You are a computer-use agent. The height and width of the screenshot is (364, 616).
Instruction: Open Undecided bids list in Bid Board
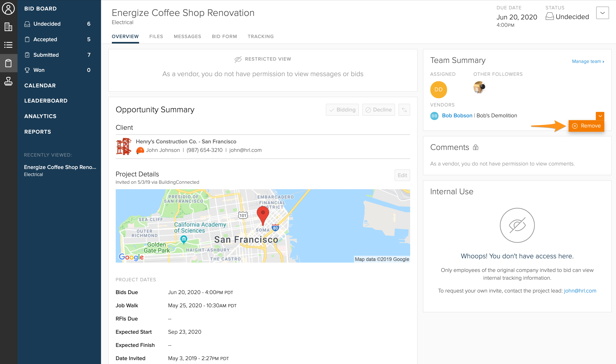coord(47,24)
